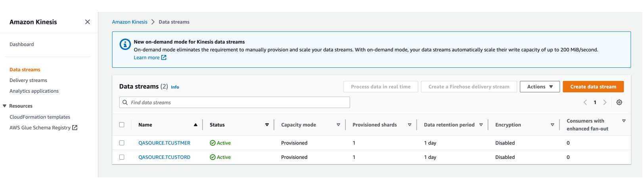644x179 pixels.
Task: Collapse the Resources section triangle
Action: [x=5, y=106]
